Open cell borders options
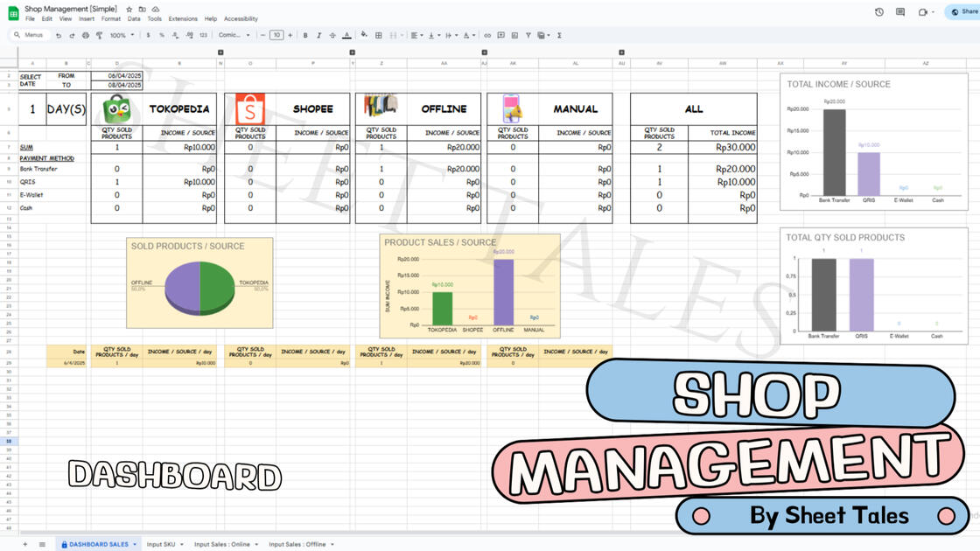 pos(378,36)
